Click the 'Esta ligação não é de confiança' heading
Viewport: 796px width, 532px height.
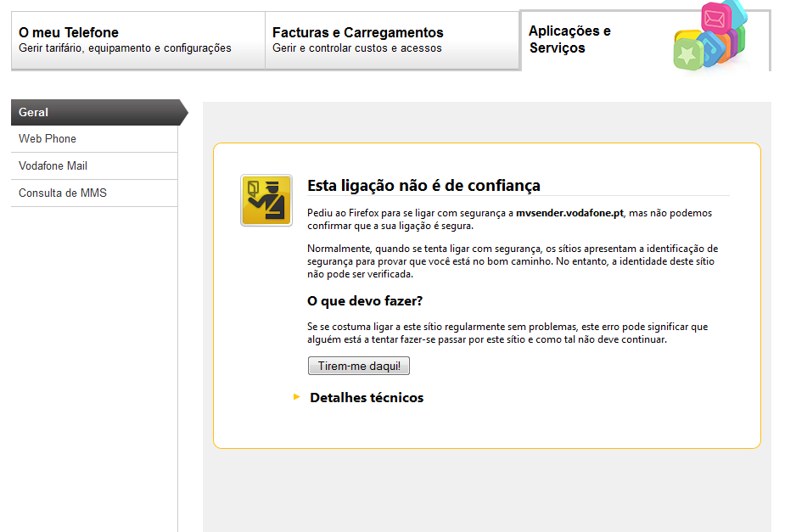423,185
